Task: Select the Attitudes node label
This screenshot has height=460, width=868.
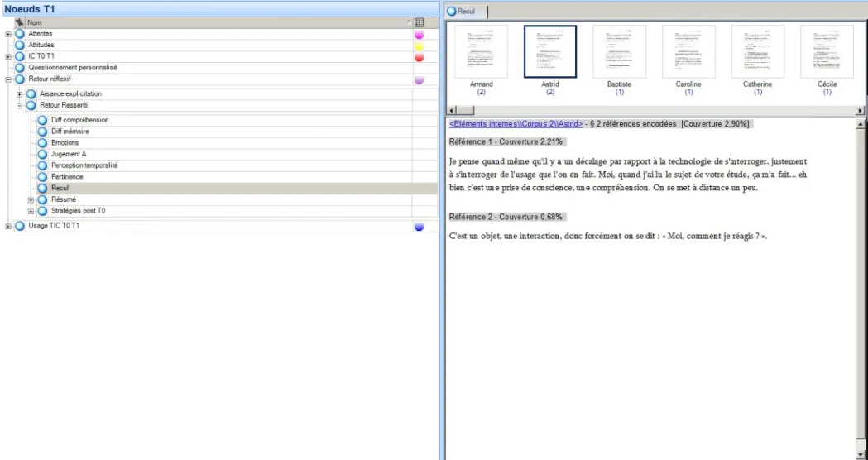Action: click(41, 45)
